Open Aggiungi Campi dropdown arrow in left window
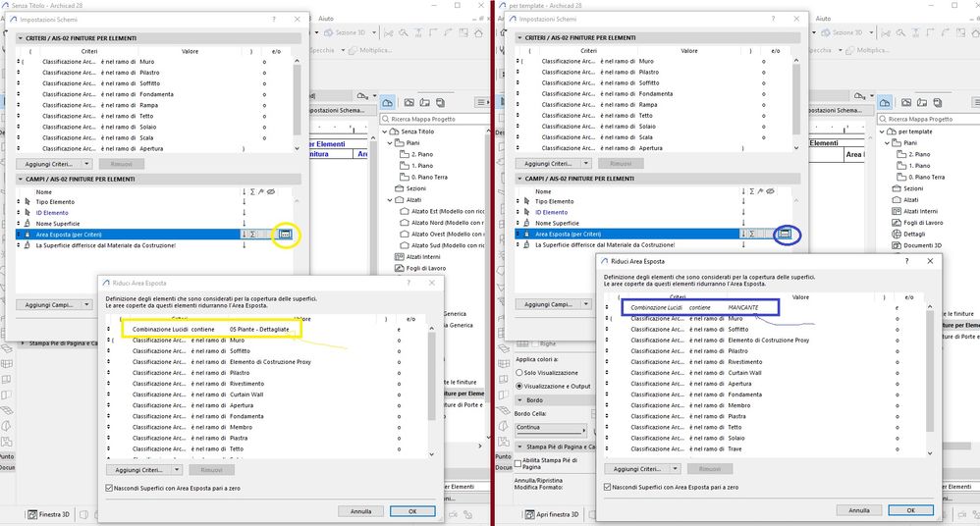This screenshot has height=526, width=980. coord(86,305)
